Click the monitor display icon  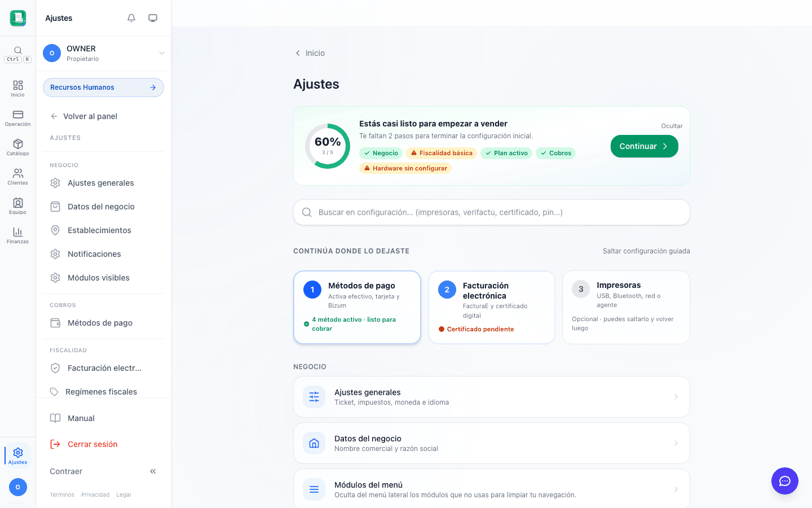(153, 18)
